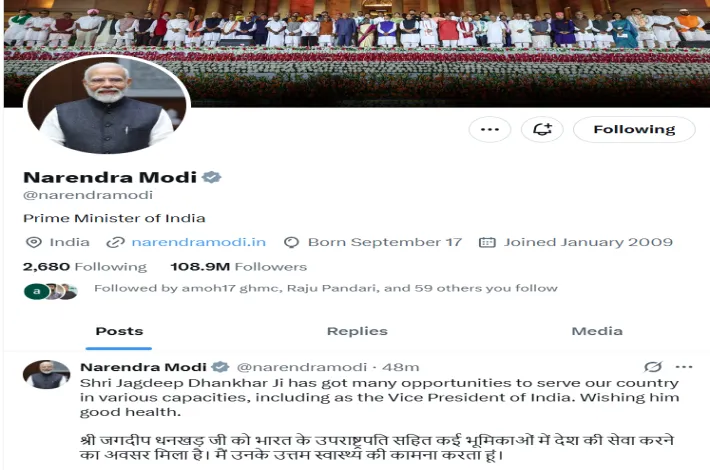Click the link icon before narendramodi.in
The height and width of the screenshot is (470, 710).
coord(115,242)
